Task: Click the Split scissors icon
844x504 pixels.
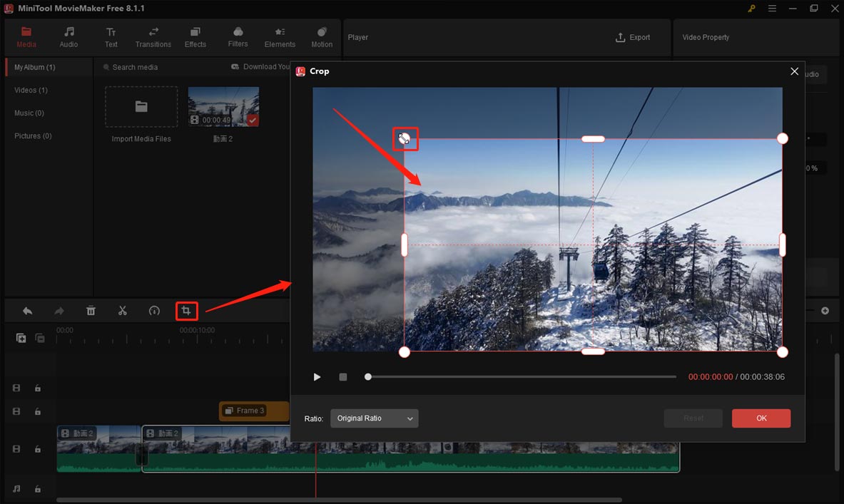Action: [123, 311]
